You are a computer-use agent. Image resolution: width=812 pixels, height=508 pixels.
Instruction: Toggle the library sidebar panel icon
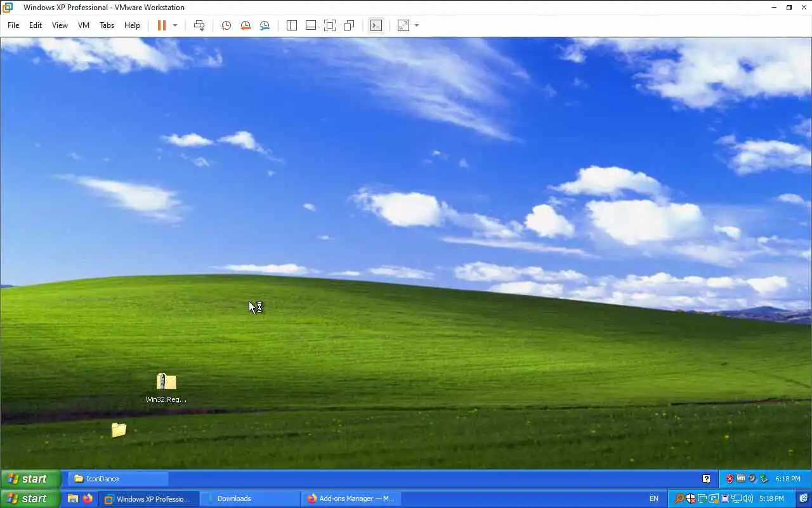[292, 25]
